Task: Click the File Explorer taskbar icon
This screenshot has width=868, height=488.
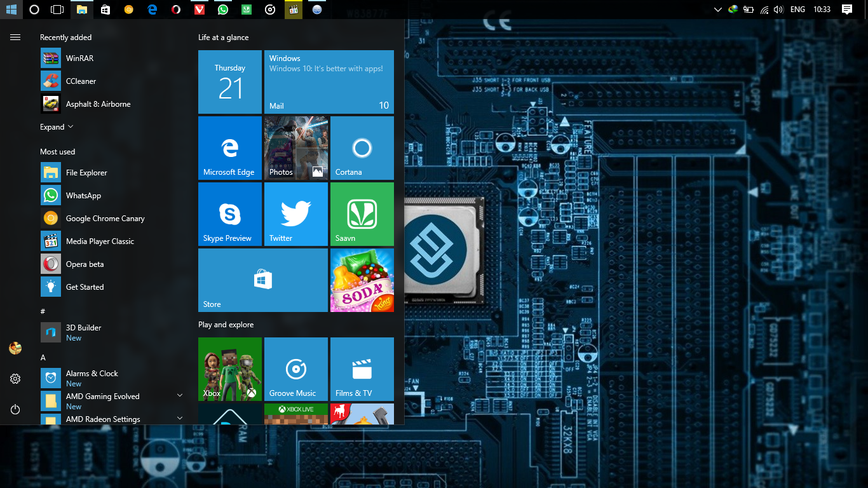Action: [x=81, y=10]
